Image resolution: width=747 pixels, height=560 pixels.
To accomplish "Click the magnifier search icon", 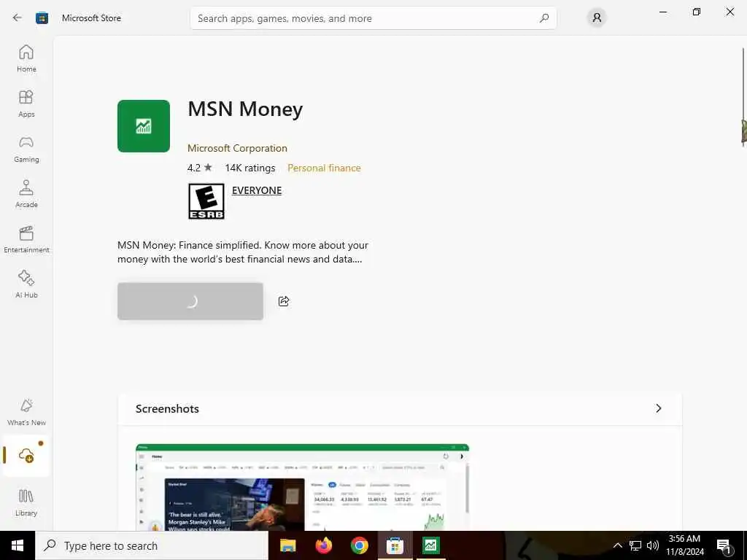I will point(544,18).
